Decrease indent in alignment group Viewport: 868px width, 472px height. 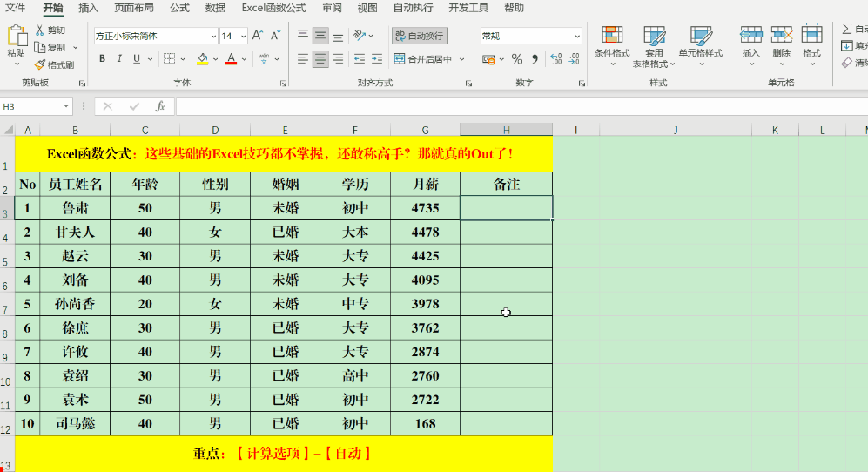360,58
